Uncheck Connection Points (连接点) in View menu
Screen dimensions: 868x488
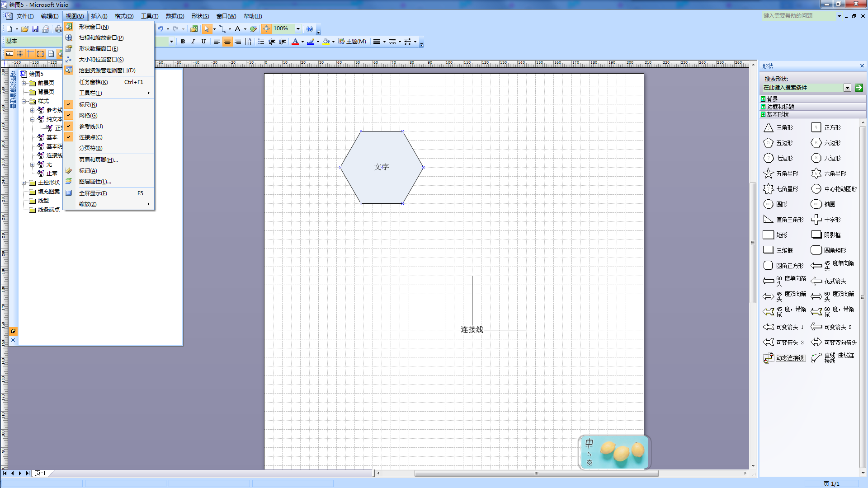pyautogui.click(x=109, y=137)
